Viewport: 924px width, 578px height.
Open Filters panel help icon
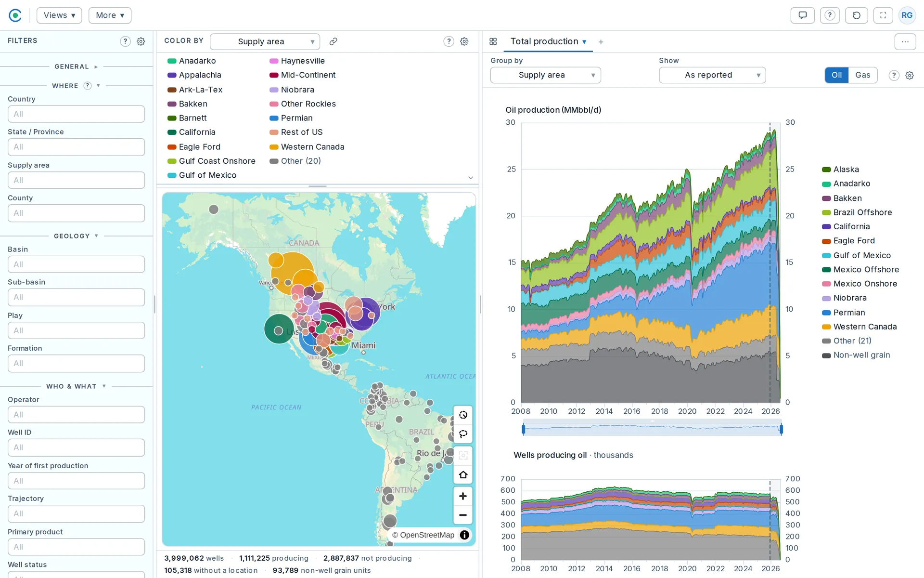(x=125, y=41)
